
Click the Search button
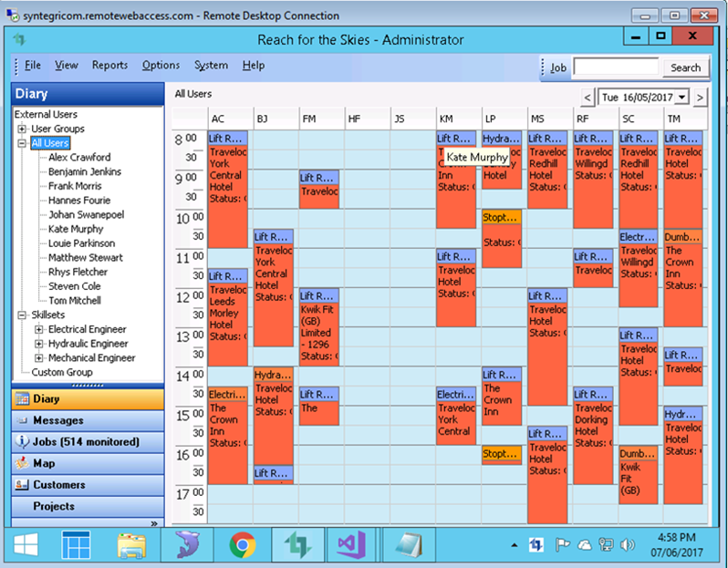coord(685,67)
